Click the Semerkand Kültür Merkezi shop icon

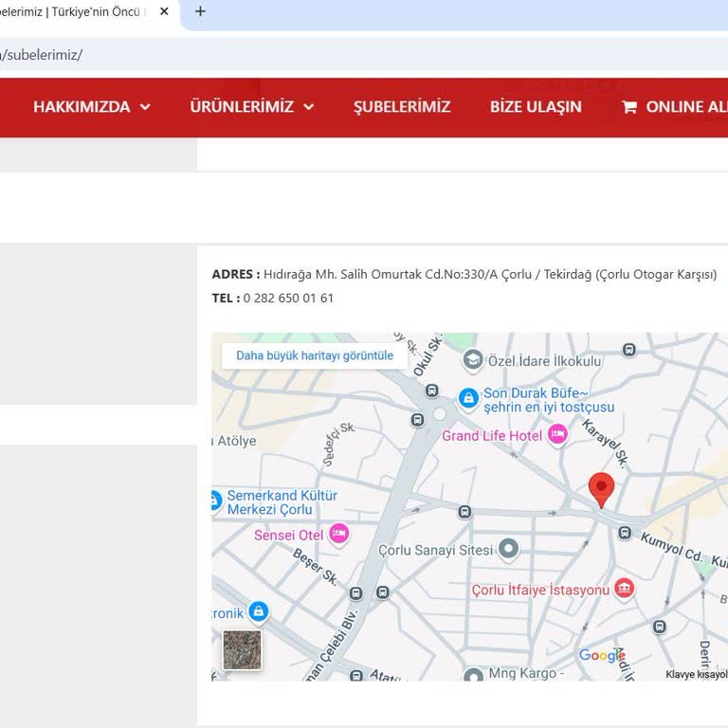215,500
